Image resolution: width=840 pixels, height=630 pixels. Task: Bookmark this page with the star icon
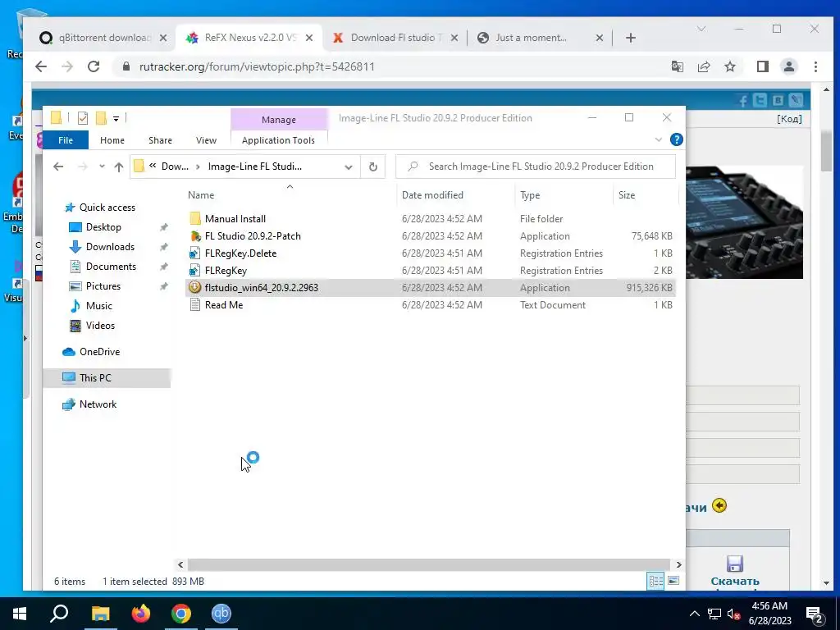point(729,66)
